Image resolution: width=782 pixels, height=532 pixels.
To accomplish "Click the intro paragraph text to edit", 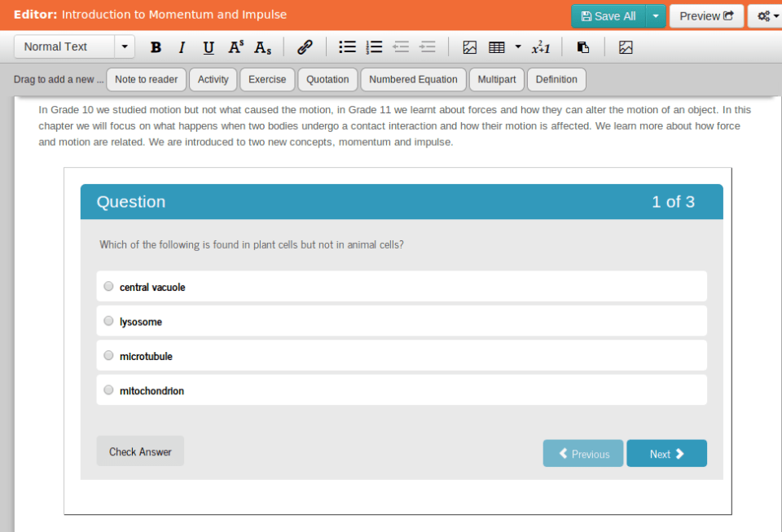I will [x=391, y=126].
